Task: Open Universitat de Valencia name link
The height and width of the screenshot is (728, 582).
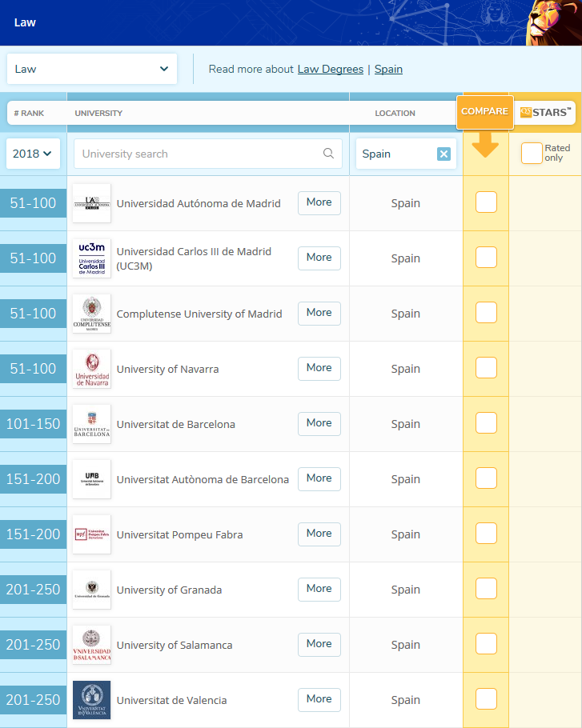Action: coord(171,701)
